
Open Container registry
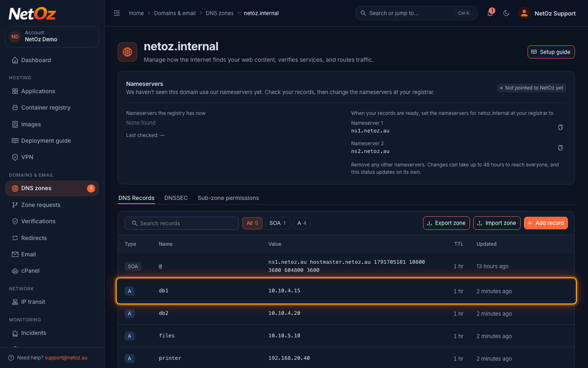click(52, 108)
